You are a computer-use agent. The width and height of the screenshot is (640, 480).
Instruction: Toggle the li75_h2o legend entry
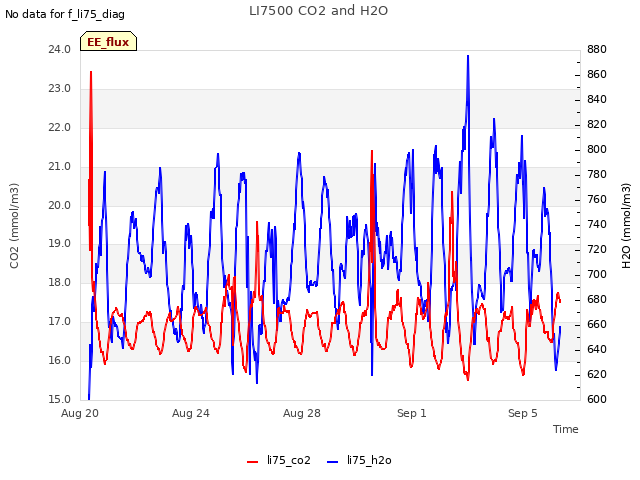(359, 460)
